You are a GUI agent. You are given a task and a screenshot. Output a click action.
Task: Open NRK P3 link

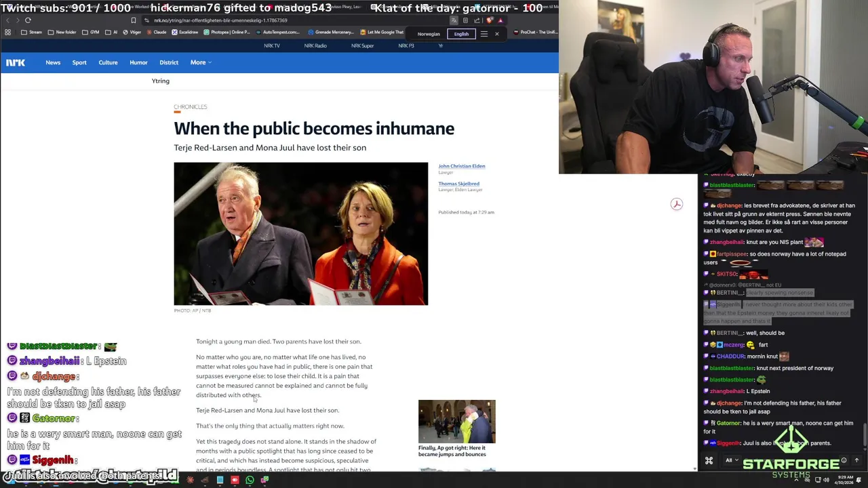(x=406, y=45)
